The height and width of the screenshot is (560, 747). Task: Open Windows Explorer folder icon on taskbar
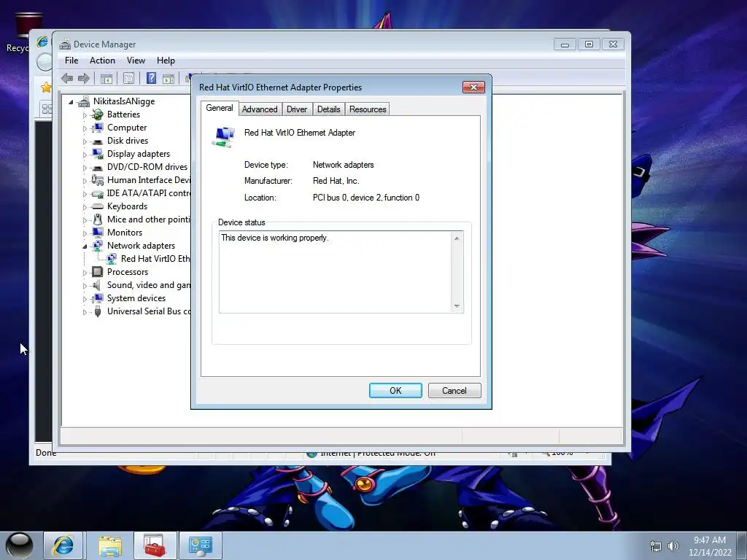click(110, 545)
